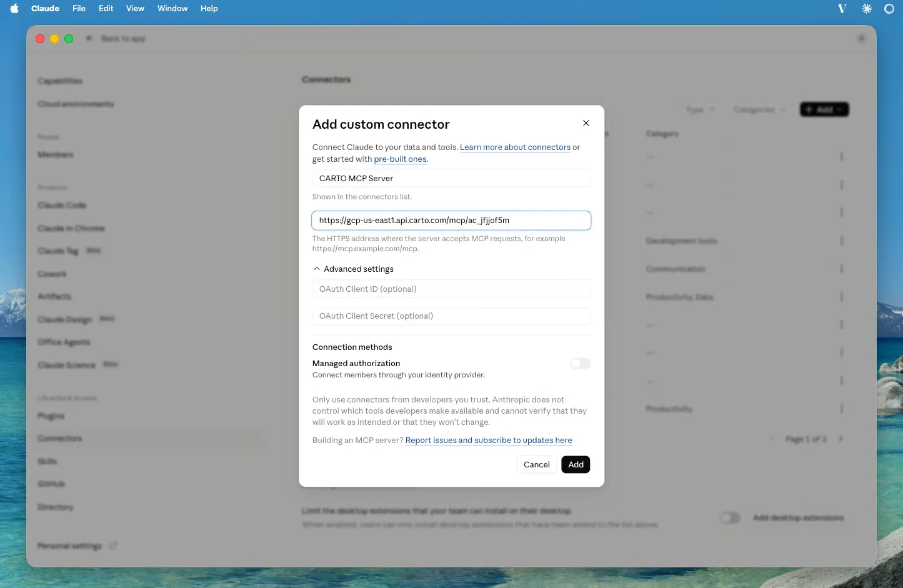Open Cloud environments in the sidebar
903x588 pixels.
[76, 104]
